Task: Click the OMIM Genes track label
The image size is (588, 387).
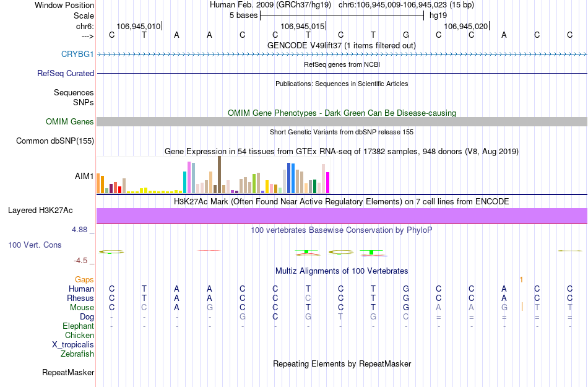Action: 70,121
